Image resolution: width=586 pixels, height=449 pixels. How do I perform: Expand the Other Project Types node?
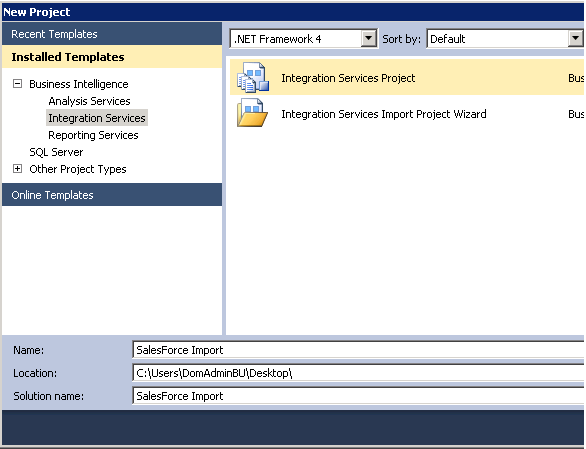(x=17, y=169)
